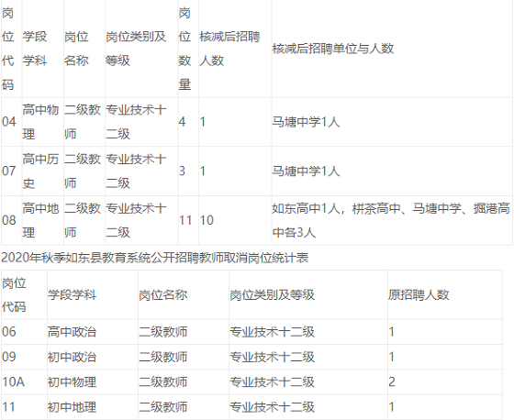The width and height of the screenshot is (514, 420).
Task: Select the 如东高中1人 recruitment units cell
Action: pyautogui.click(x=392, y=220)
